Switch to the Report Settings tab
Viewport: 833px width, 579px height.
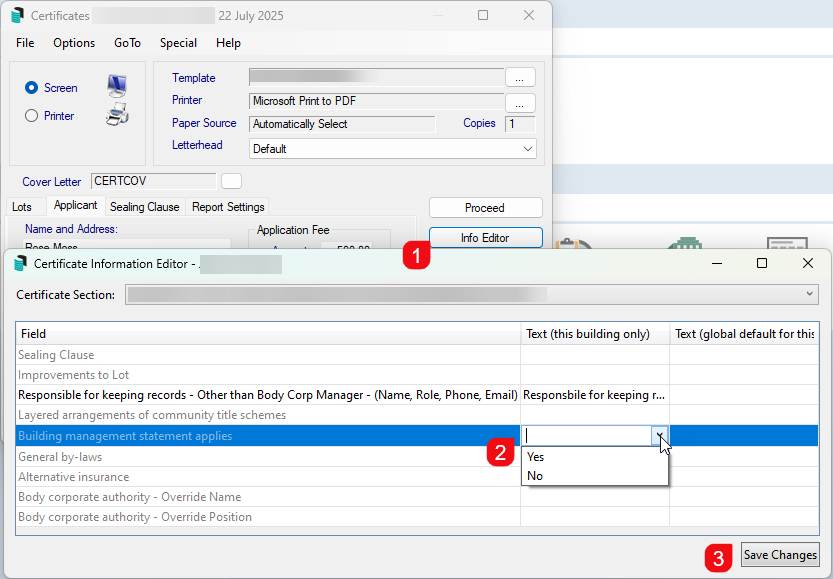tap(228, 207)
